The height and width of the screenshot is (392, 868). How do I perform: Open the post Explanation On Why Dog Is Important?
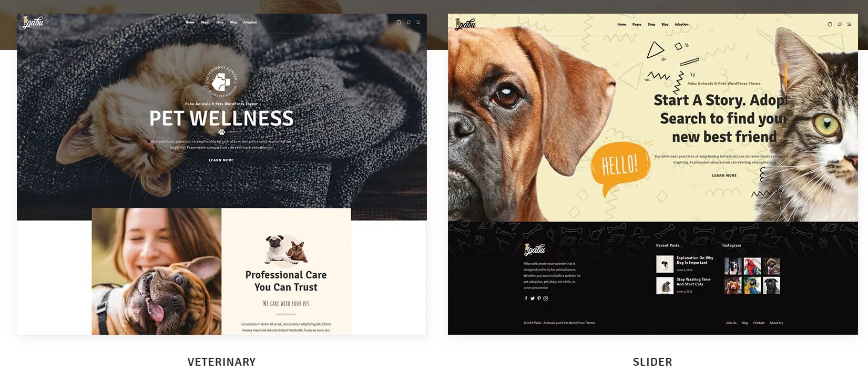[x=695, y=260]
